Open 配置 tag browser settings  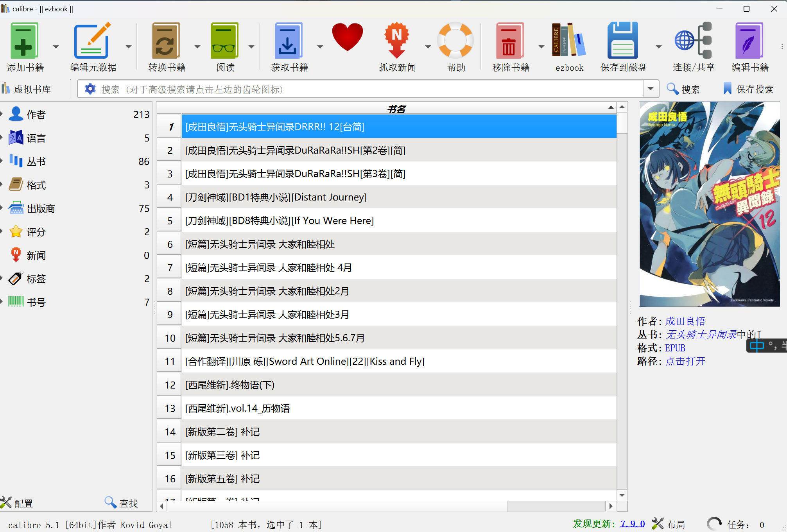coord(17,503)
